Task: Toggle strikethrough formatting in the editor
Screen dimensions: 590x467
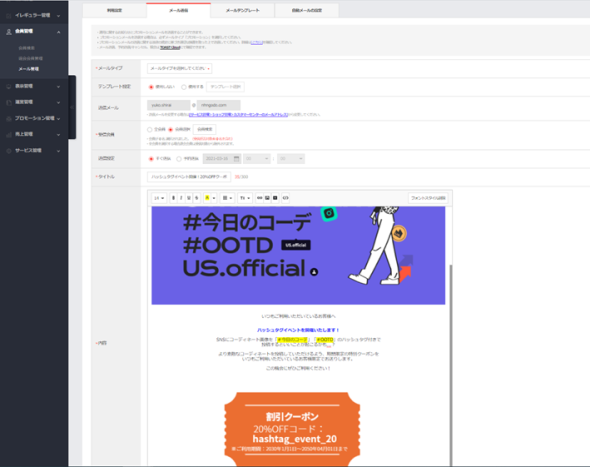Action: click(196, 198)
